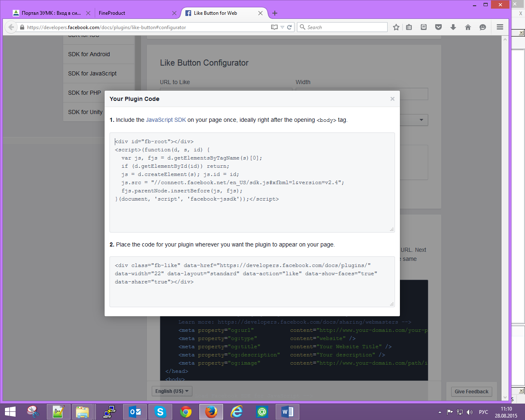Open the layout dropdown behind the dialog
This screenshot has height=420, width=525.
point(414,120)
